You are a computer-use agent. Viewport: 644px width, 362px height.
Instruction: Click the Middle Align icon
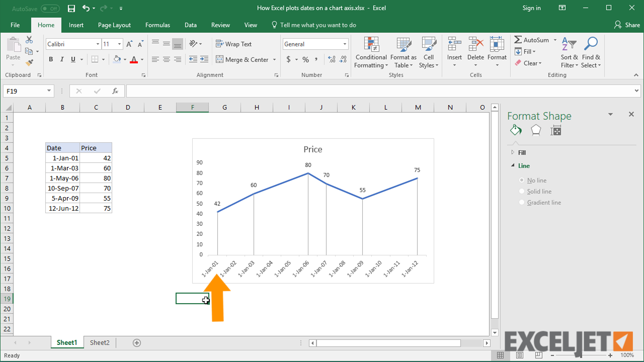coord(166,44)
